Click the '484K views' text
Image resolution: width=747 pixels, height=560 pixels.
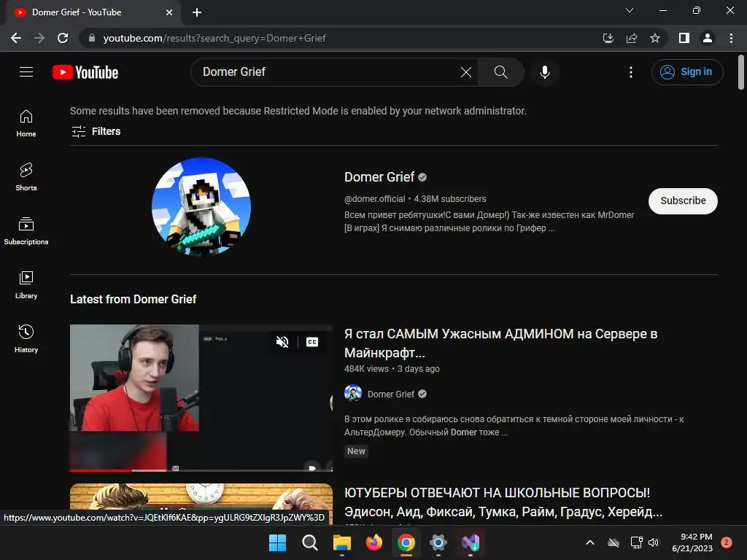[x=366, y=368]
